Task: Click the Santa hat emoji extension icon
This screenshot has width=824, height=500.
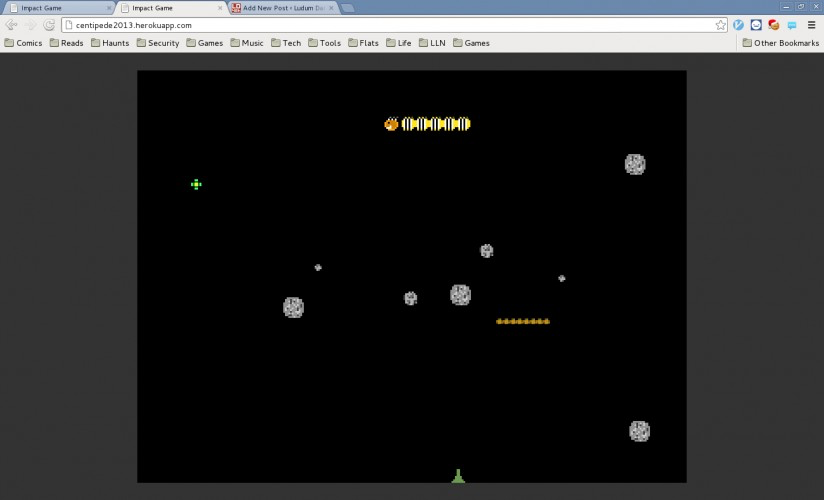Action: (x=774, y=25)
